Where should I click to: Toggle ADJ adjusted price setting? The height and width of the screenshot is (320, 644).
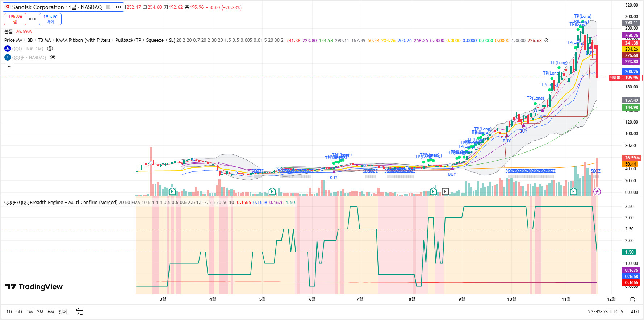(635, 312)
